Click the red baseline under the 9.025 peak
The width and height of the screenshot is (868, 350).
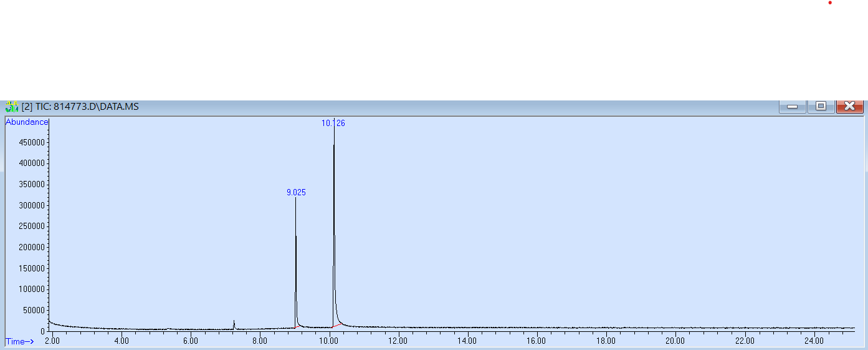point(300,326)
